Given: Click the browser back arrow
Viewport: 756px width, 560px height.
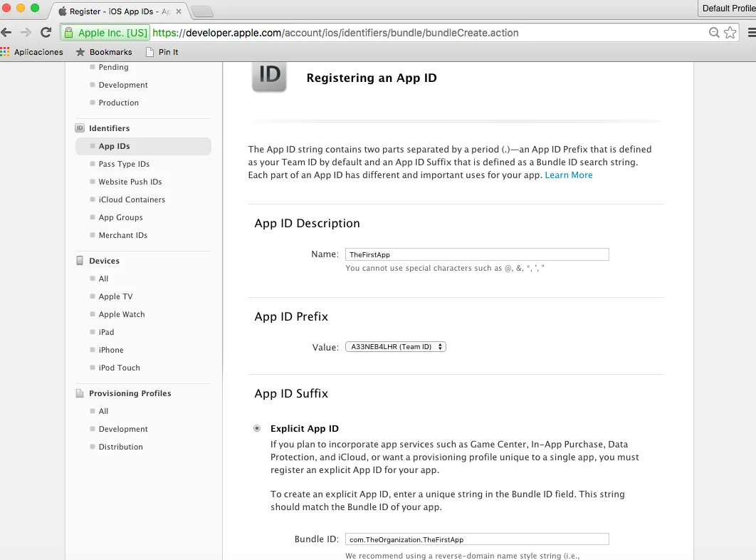Looking at the screenshot, I should click(x=6, y=32).
